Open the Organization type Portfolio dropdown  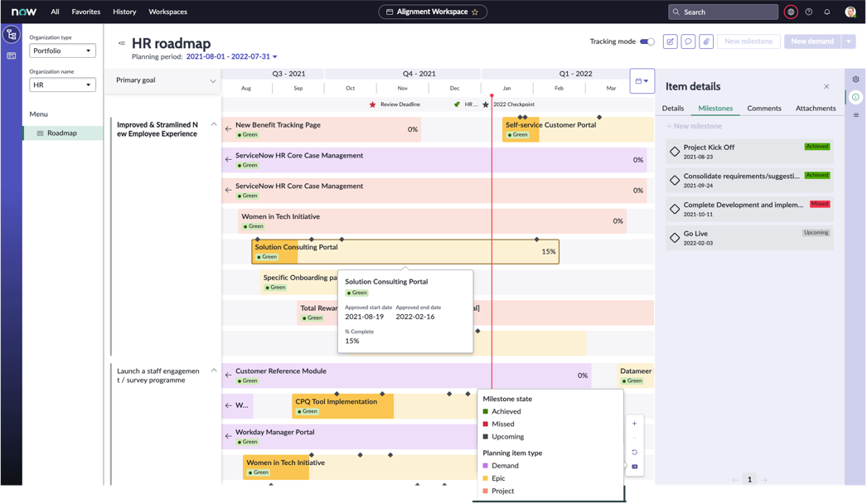(62, 51)
